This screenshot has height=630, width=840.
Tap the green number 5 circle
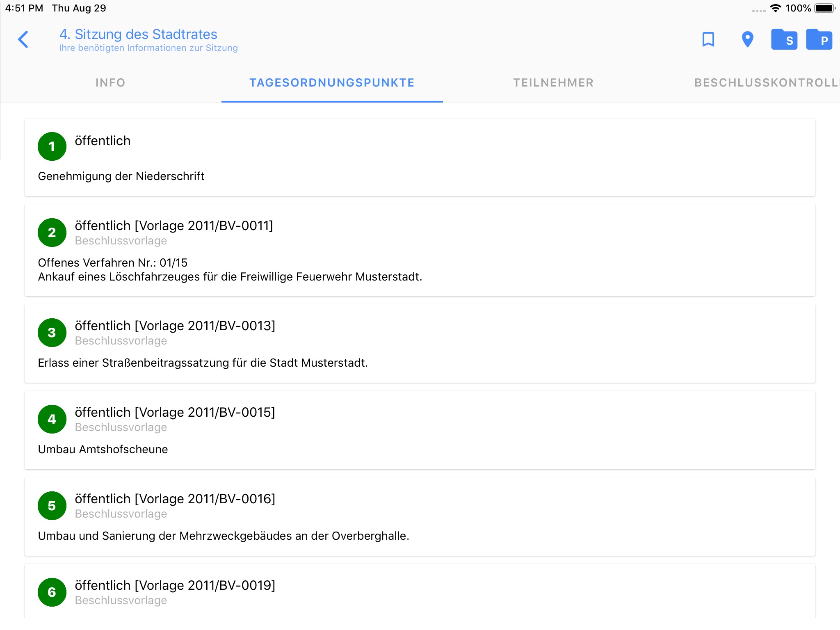(52, 506)
